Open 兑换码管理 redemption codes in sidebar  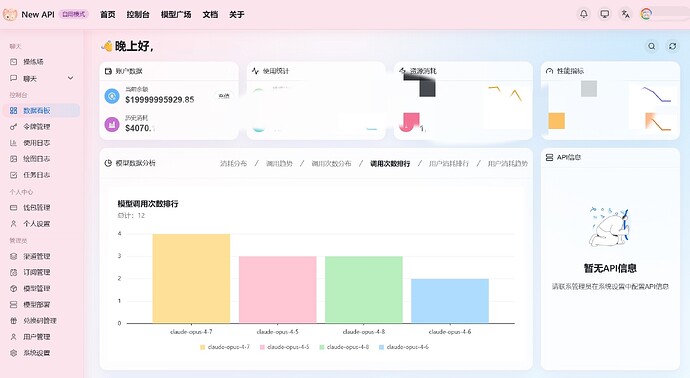(42, 321)
